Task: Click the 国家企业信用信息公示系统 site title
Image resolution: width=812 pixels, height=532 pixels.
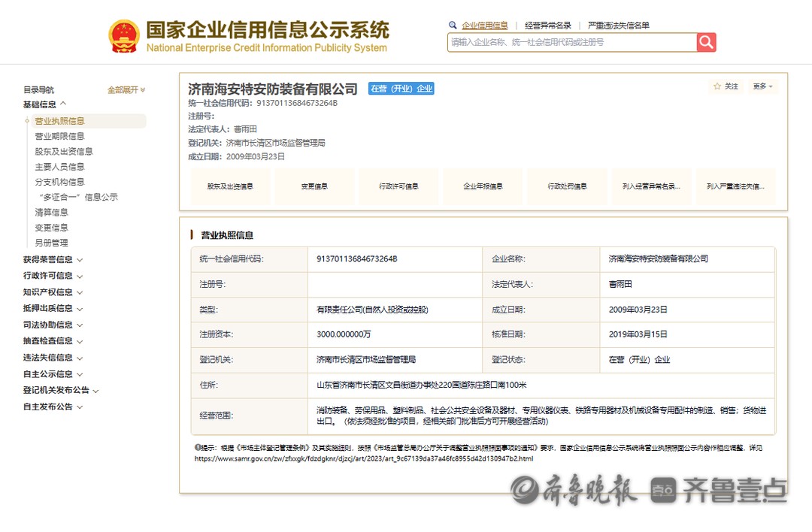Action: [x=267, y=30]
